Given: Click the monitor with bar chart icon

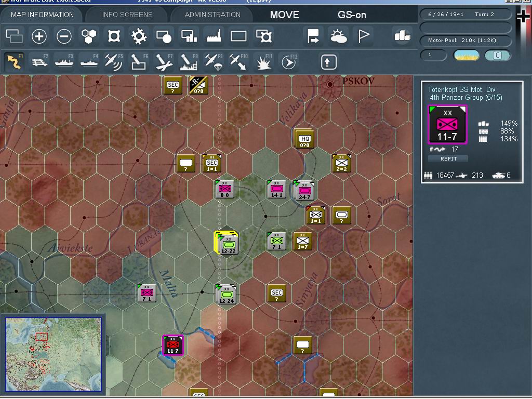Looking at the screenshot, I should click(189, 36).
